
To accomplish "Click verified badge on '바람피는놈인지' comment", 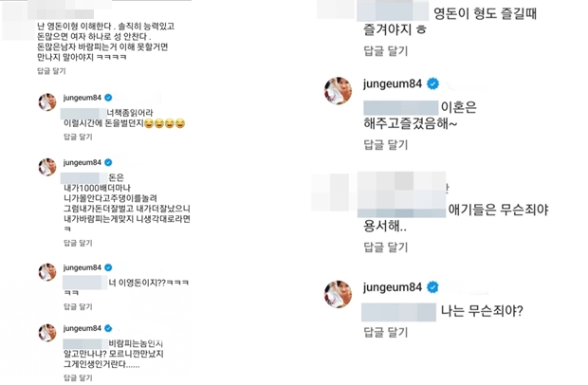I will pyautogui.click(x=108, y=328).
